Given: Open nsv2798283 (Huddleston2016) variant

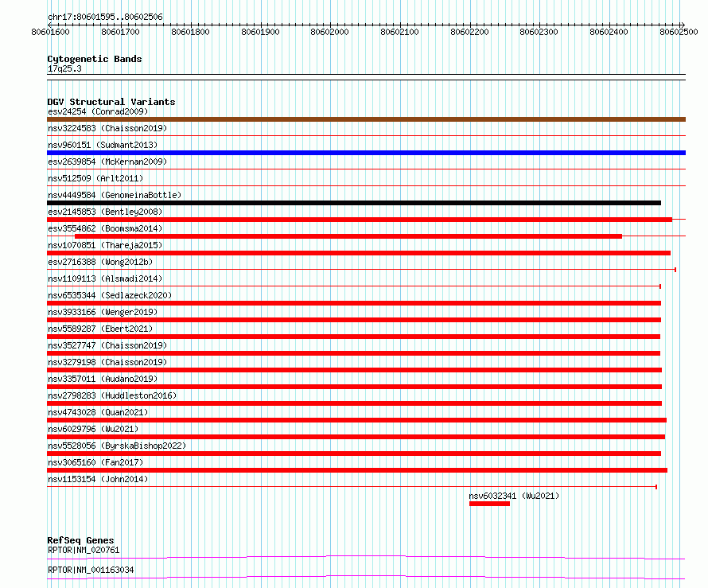Looking at the screenshot, I should tap(112, 395).
